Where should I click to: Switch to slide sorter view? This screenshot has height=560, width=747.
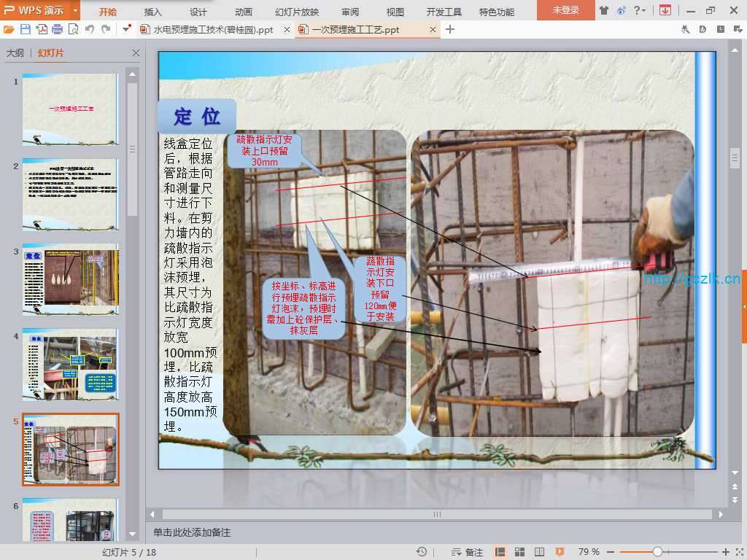coord(520,552)
